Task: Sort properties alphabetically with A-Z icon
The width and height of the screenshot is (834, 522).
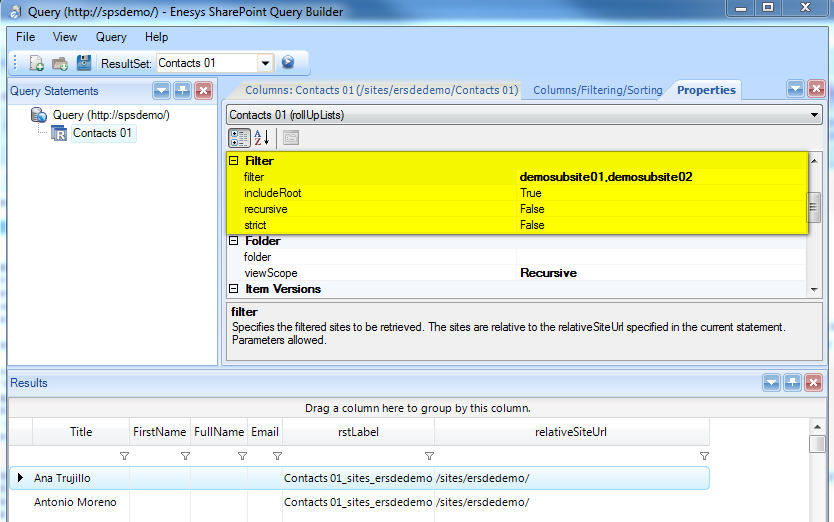Action: click(x=262, y=138)
